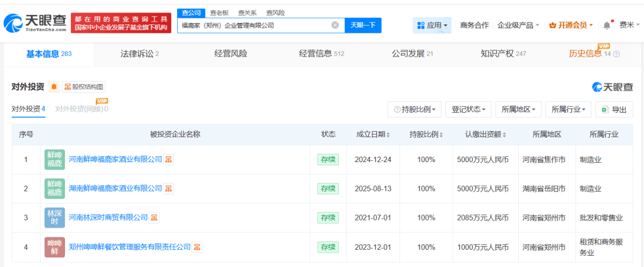
Task: Expand the 登记状态 filter dropdown
Action: (468, 110)
